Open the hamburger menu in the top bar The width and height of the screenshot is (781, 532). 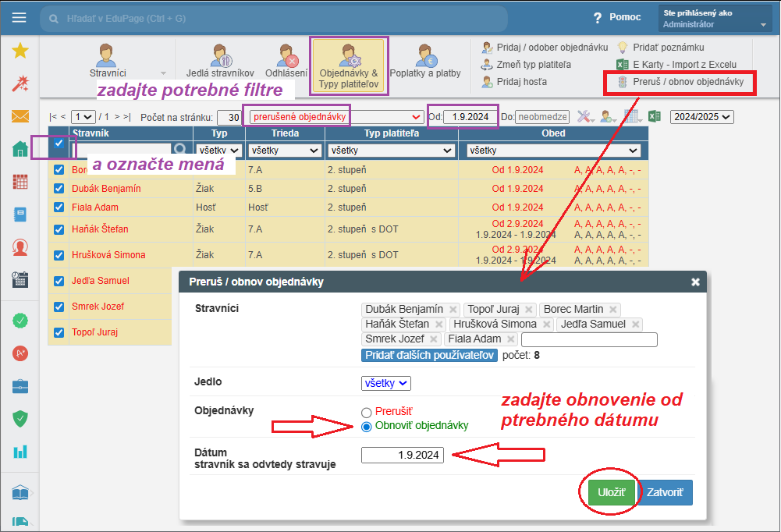(20, 17)
